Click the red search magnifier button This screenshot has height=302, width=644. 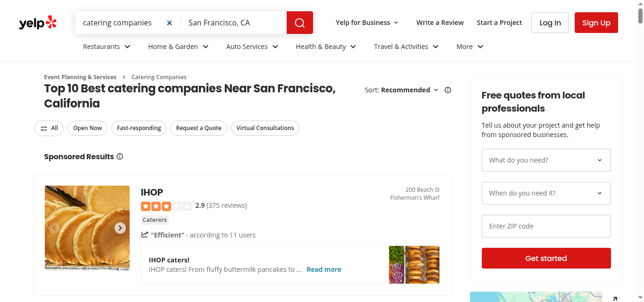[x=300, y=23]
